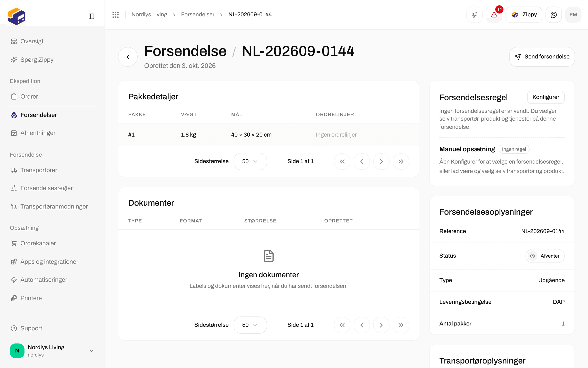Viewport: 588px width, 368px height.
Task: Click the Ordrekanaler cart icon
Action: coord(14,243)
